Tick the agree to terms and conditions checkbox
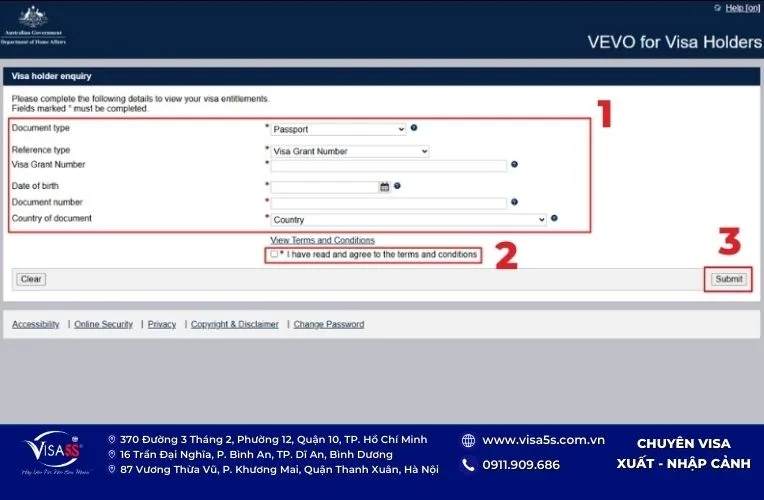Viewport: 764px width, 500px height. [x=274, y=254]
